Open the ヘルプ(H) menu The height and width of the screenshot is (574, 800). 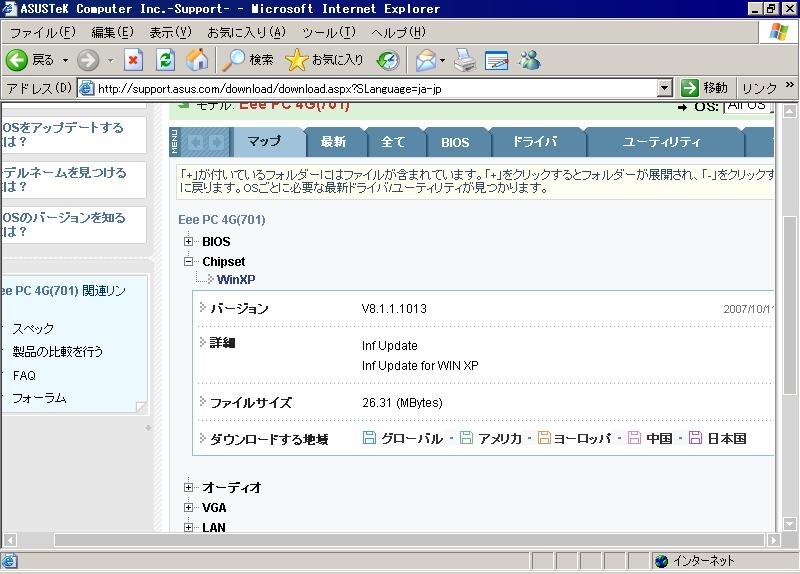[x=398, y=33]
